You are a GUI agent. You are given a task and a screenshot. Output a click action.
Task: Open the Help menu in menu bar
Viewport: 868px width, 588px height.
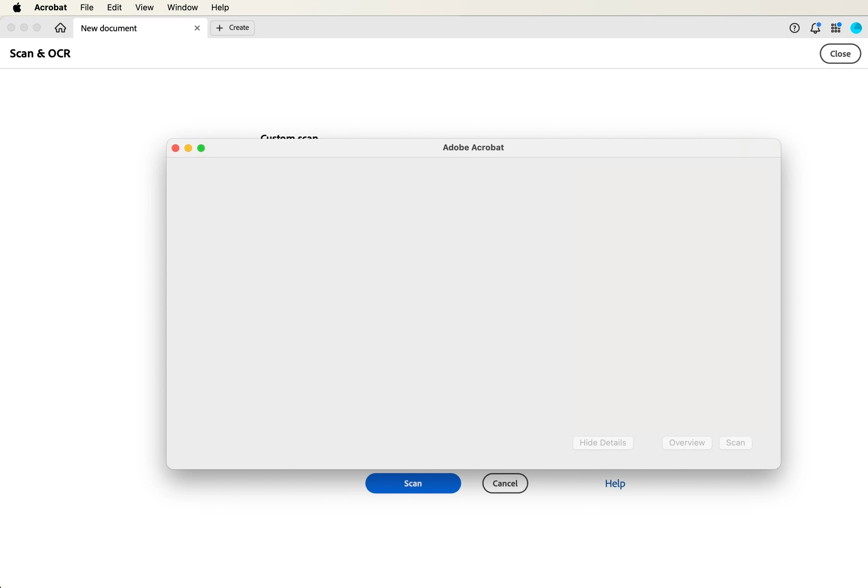220,7
